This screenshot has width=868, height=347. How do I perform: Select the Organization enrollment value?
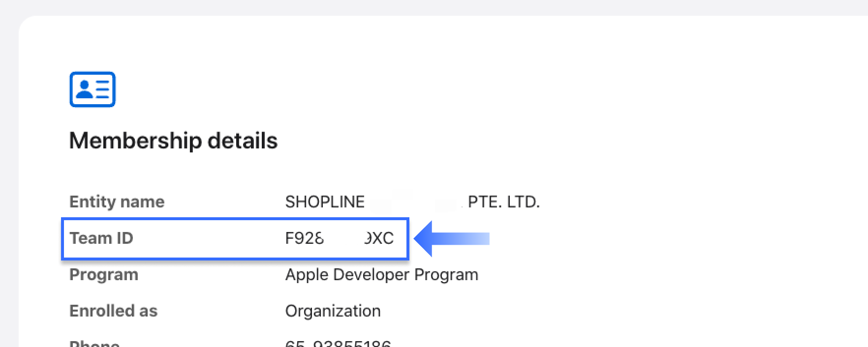(x=333, y=310)
